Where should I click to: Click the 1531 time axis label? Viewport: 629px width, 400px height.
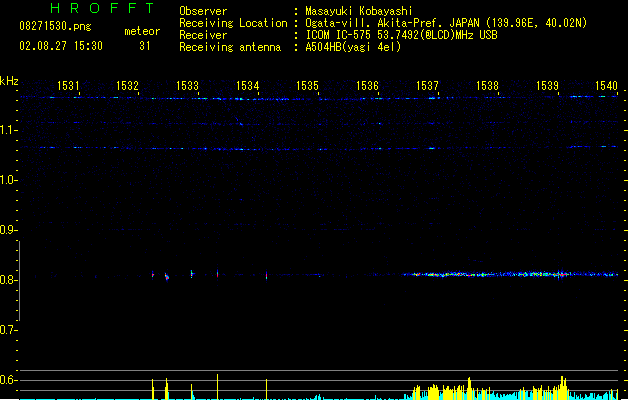[x=68, y=85]
